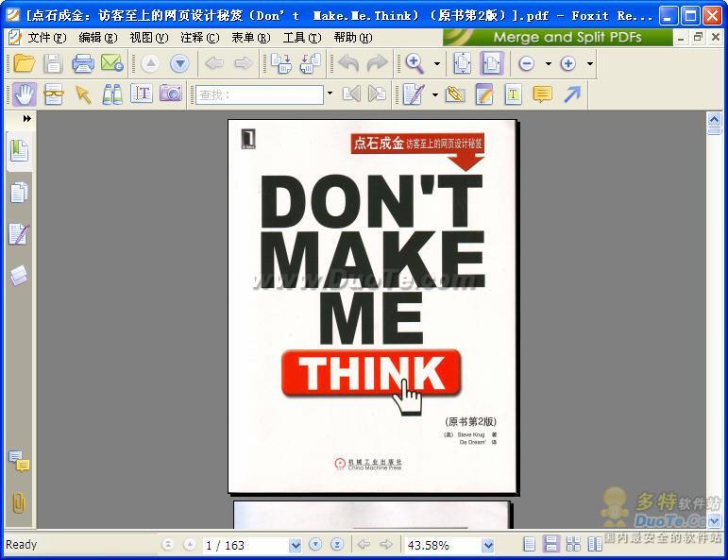Open dropdown next to Zoom In tool
The image size is (728, 560).
point(437,63)
